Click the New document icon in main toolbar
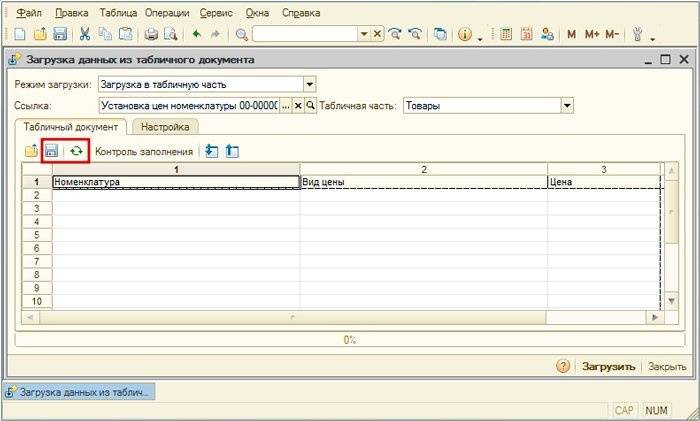The image size is (700, 421). (20, 34)
